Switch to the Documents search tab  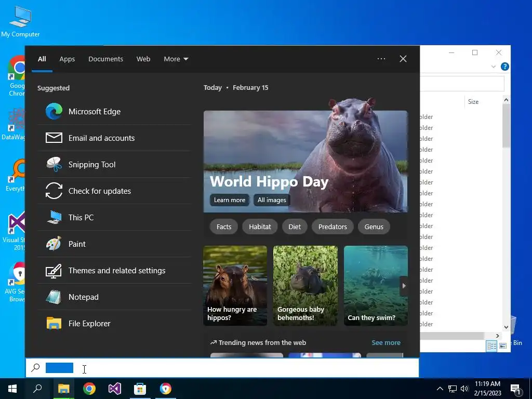(105, 59)
